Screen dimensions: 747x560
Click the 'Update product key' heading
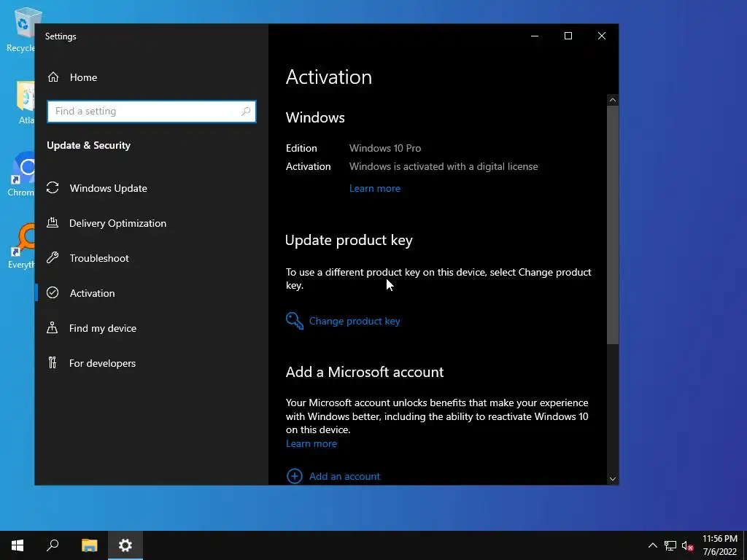point(349,241)
